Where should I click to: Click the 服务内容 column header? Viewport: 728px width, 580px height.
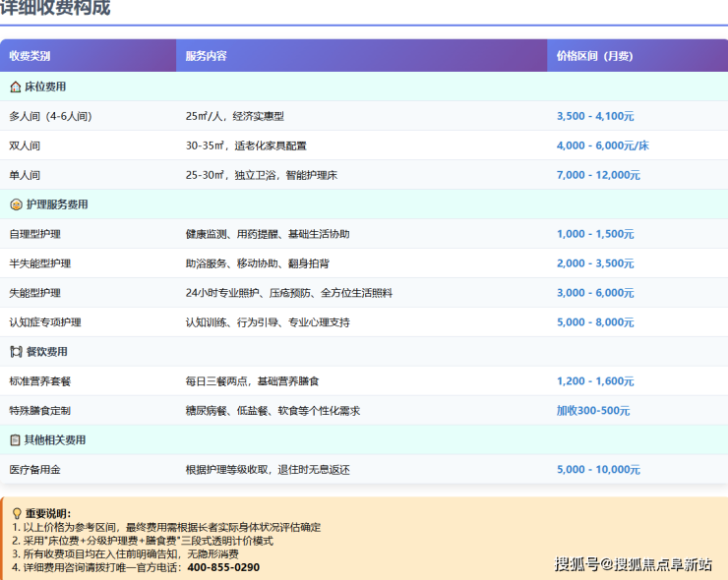(206, 56)
